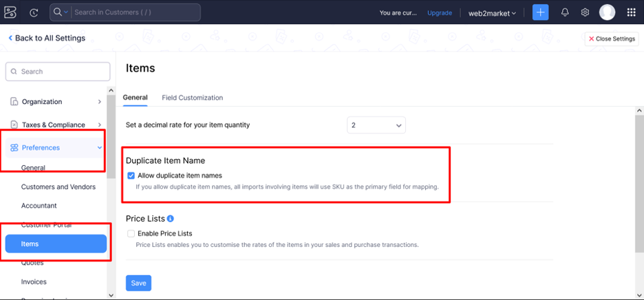Click the quick create plus button

click(541, 12)
